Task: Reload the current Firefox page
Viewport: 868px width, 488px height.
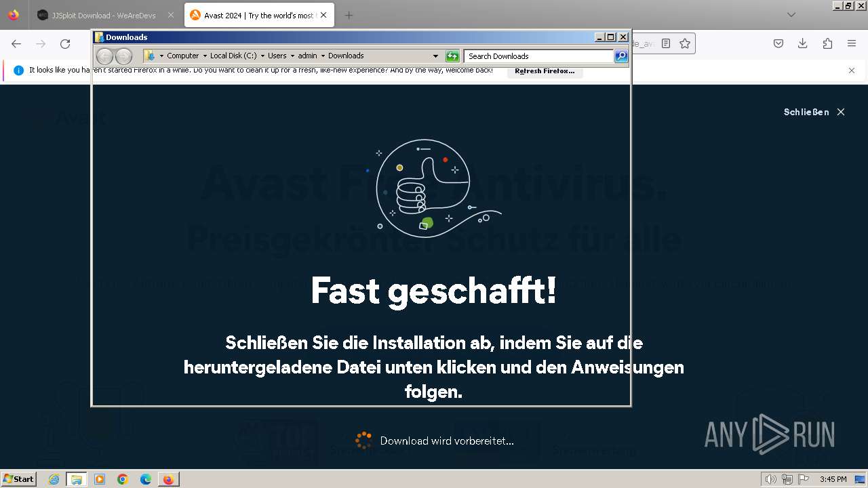Action: pos(65,43)
